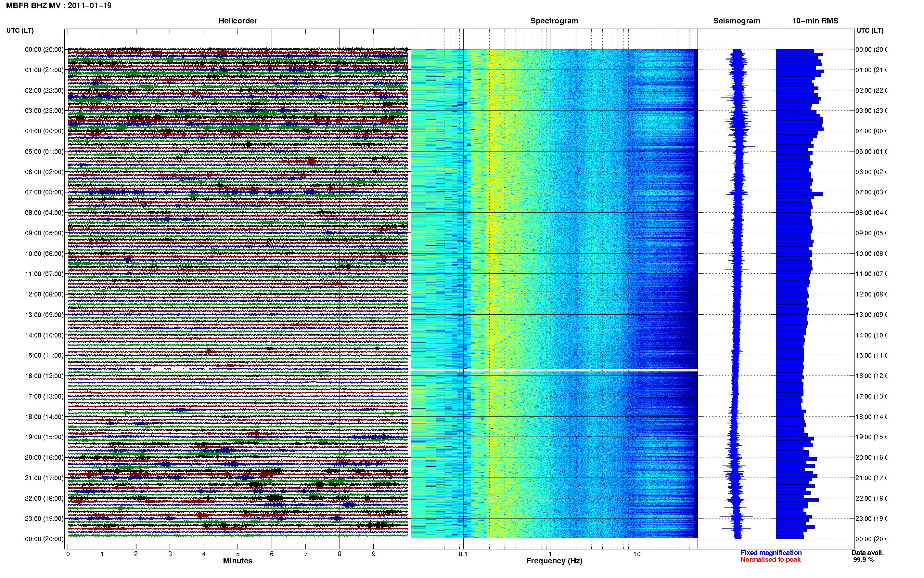
Task: Click tick label 1 on Minutes axis
Action: point(102,554)
